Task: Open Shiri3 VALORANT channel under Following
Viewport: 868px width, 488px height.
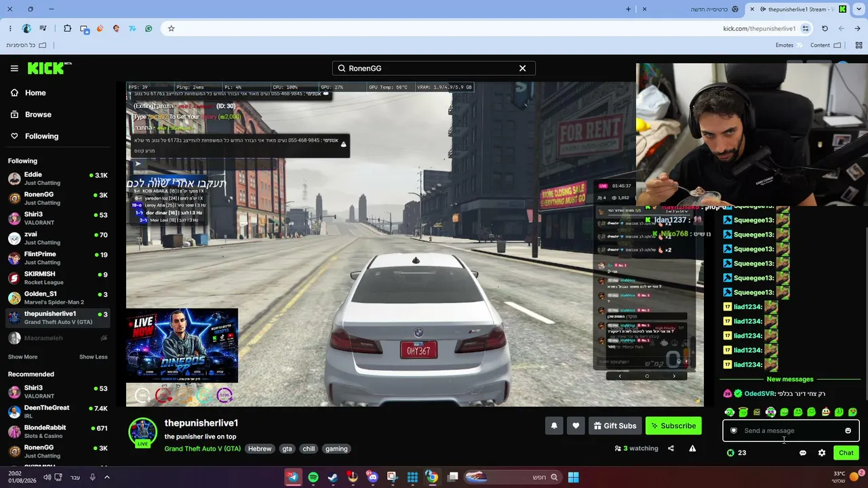Action: tap(58, 218)
